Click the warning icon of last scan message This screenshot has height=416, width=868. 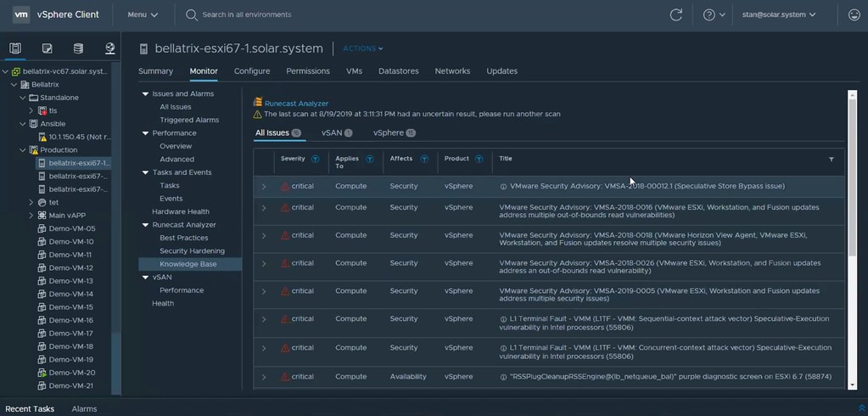coord(257,114)
